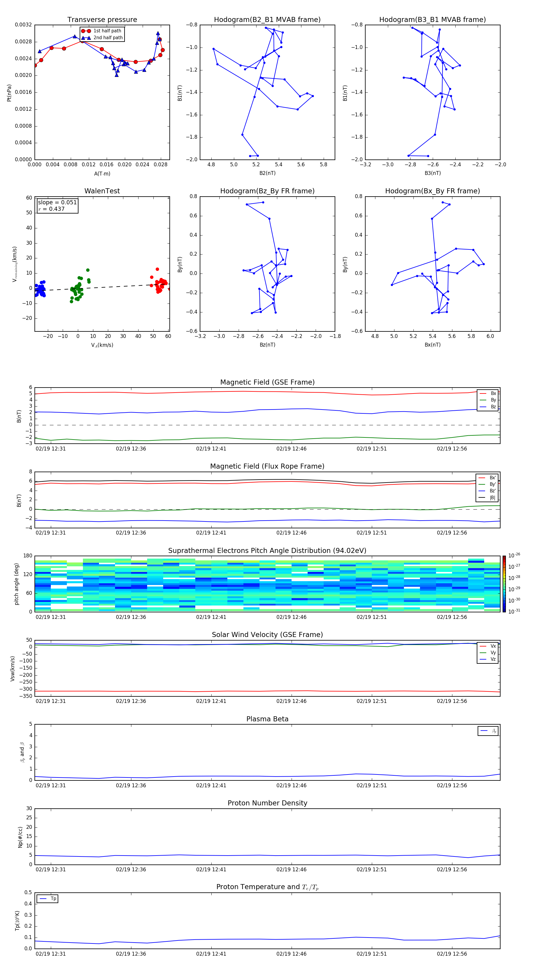Click the 'Hodogram(B3_B1 MVAB frame)' title
Screen dimensions: 535x980
point(432,20)
